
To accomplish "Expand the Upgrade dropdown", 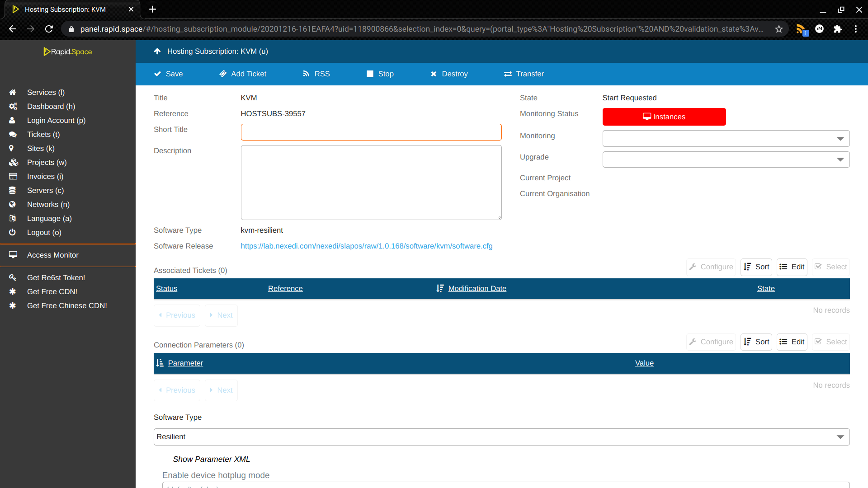I will click(726, 160).
